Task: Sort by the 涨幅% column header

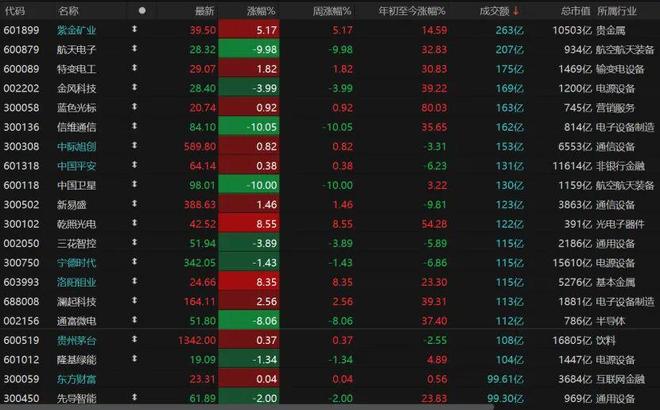Action: pos(261,11)
